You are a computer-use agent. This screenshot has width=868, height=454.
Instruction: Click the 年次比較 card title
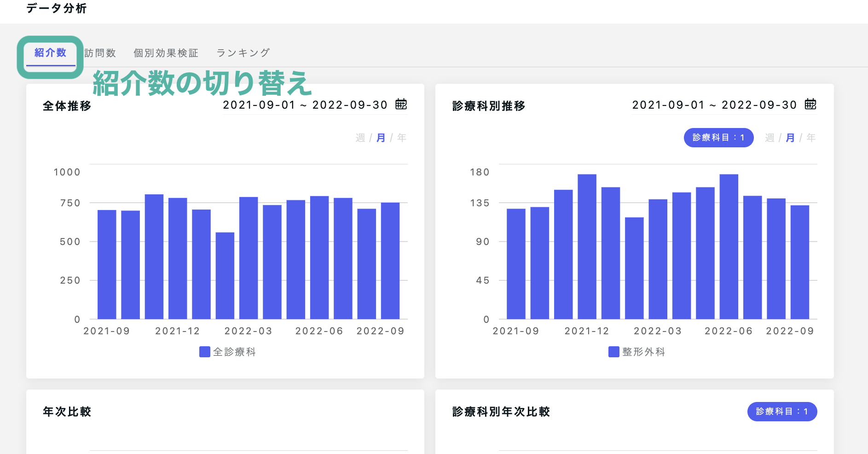click(x=67, y=412)
